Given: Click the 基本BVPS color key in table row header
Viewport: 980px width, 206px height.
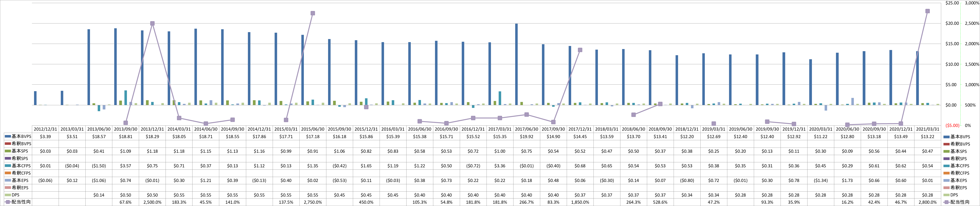Looking at the screenshot, I should (x=8, y=136).
